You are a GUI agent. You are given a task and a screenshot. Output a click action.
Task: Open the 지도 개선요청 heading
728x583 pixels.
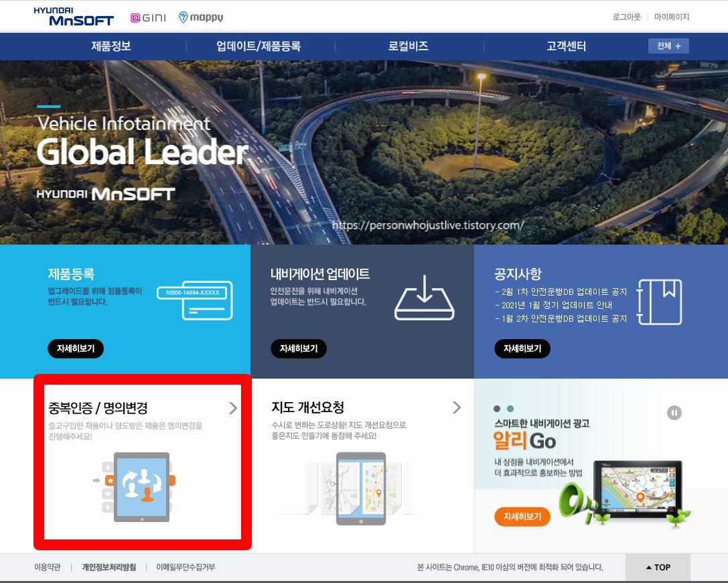coord(307,407)
